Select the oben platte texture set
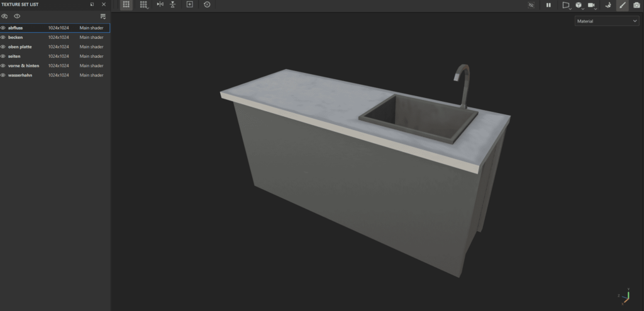 pyautogui.click(x=20, y=47)
